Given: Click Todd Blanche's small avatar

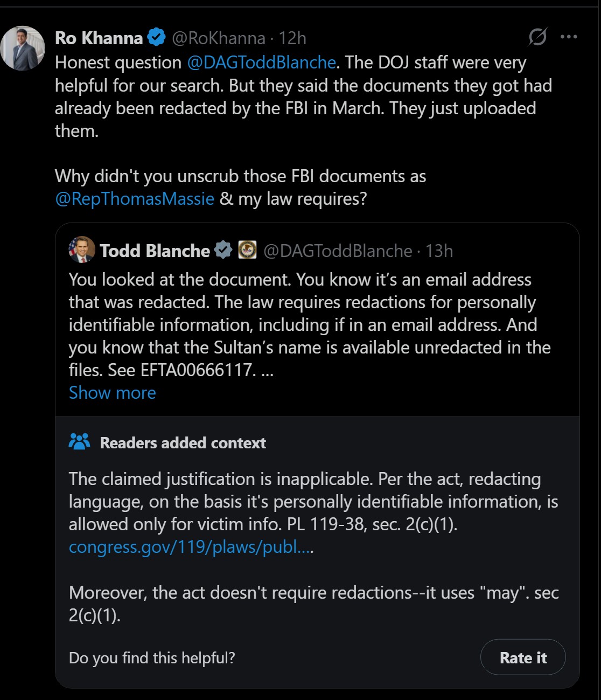Looking at the screenshot, I should [x=82, y=250].
